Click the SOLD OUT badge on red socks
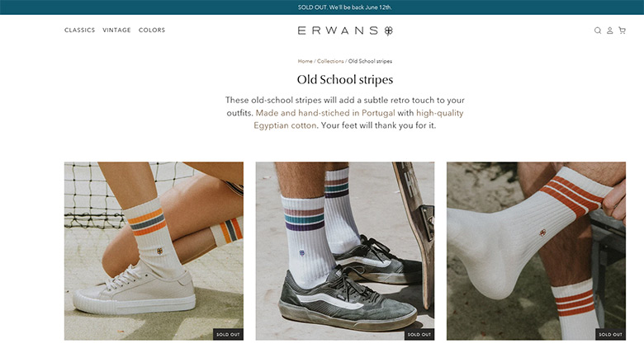This screenshot has width=644, height=348. click(x=611, y=335)
